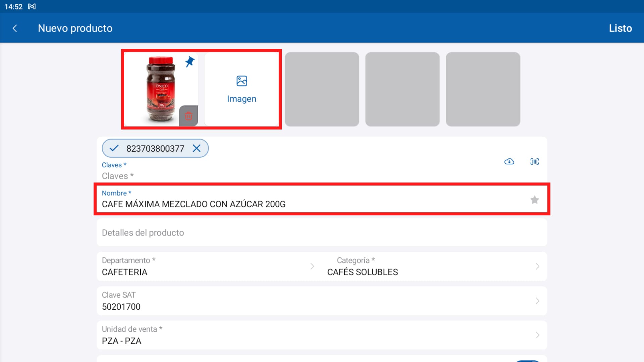Tap the checkmark on the barcode chip
Screen dimensions: 644x362
pyautogui.click(x=114, y=148)
